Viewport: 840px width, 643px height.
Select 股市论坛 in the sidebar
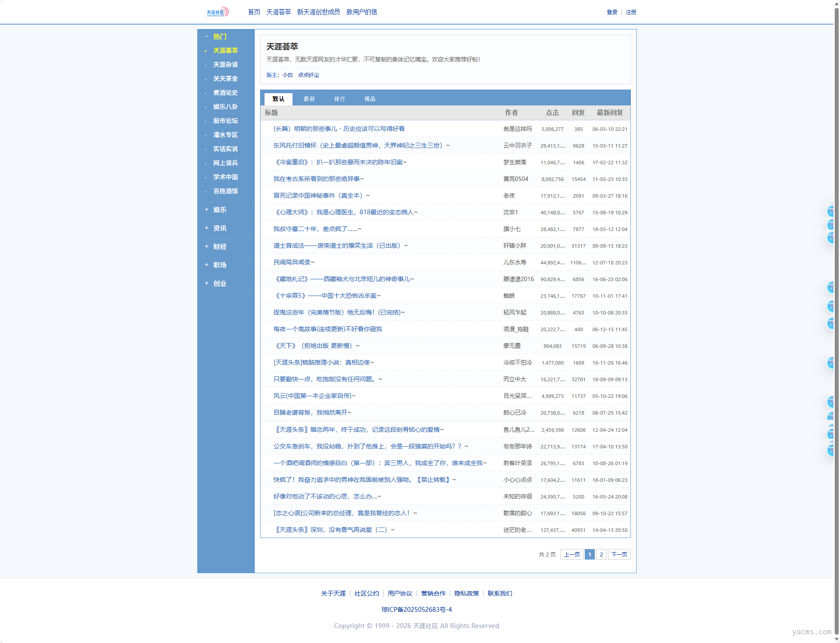[225, 121]
